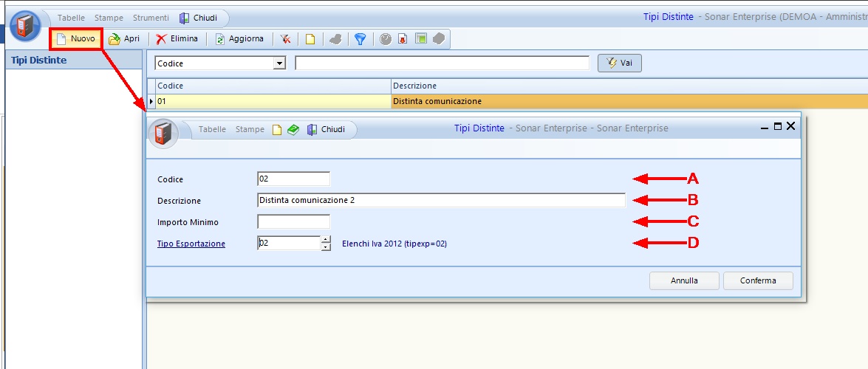This screenshot has width=868, height=369.
Task: Click the yellow note icon in main toolbar
Action: tap(311, 39)
